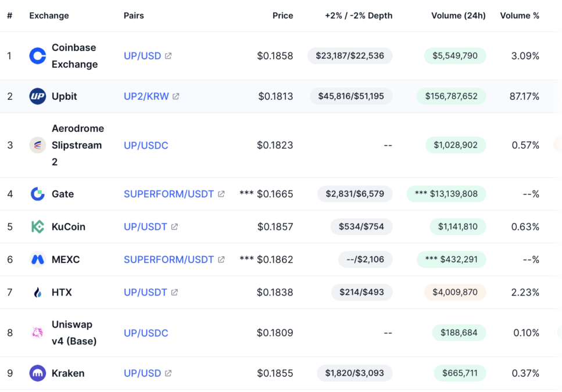Screen dimensions: 562x392
Task: Open Kraken UP/USD pair link
Action: coord(142,373)
